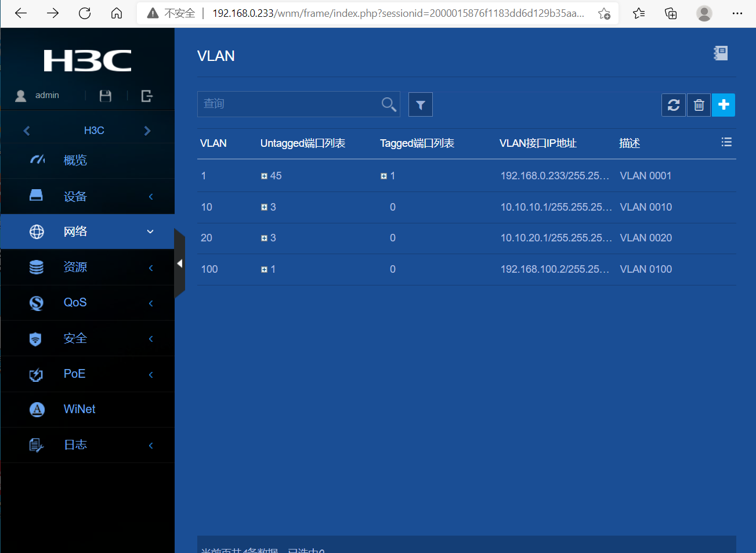Click the admin user link
756x553 pixels.
tap(46, 95)
